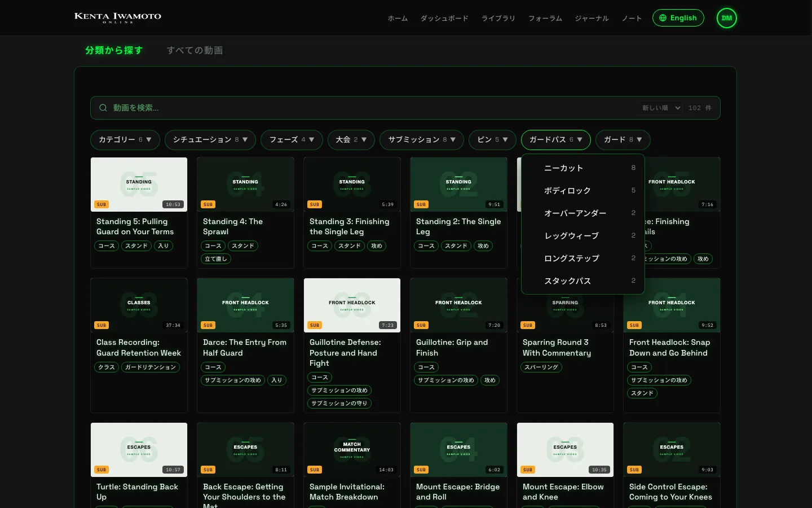Open the ピン filter dropdown
The width and height of the screenshot is (812, 508).
(x=492, y=139)
